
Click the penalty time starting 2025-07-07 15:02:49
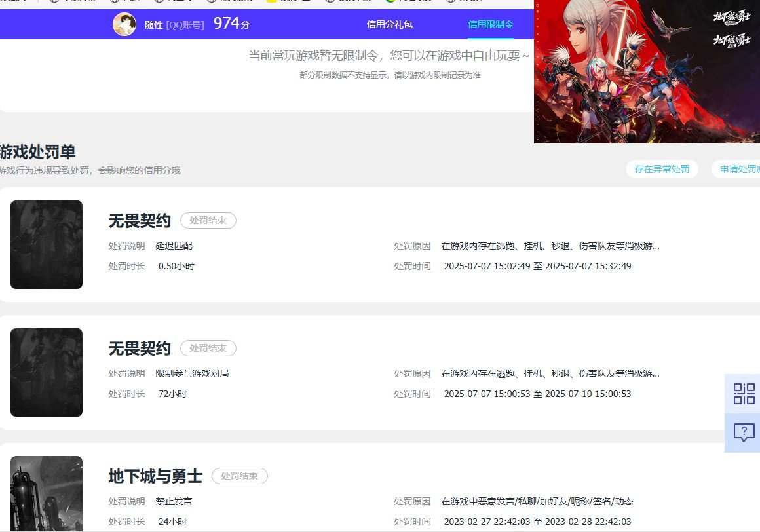537,266
